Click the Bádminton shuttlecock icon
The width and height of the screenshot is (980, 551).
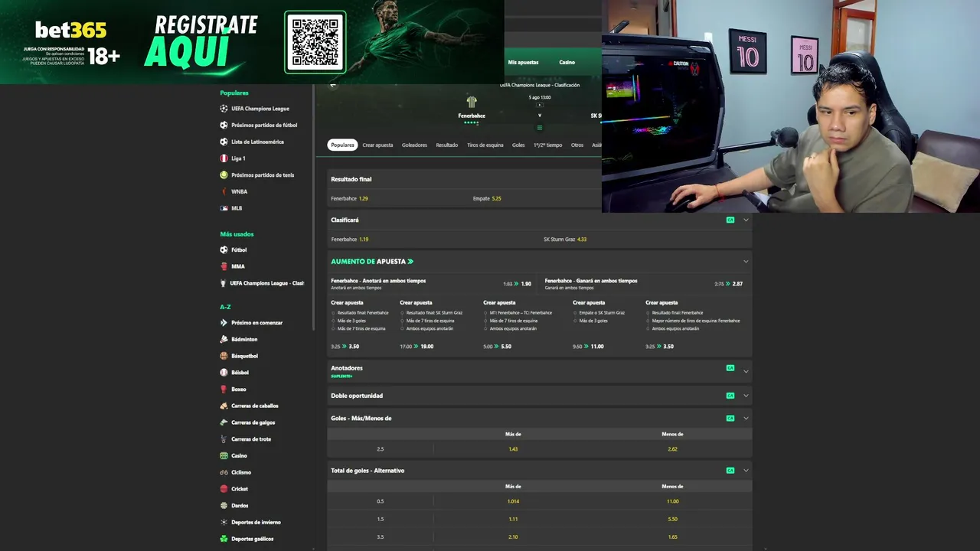224,339
